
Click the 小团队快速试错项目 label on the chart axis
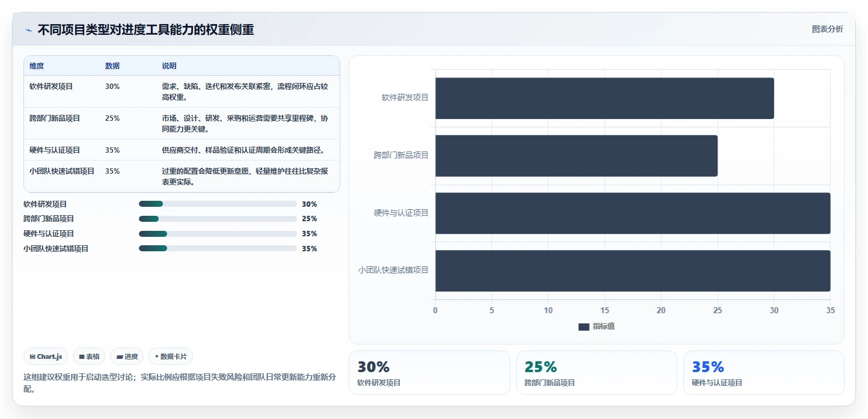point(393,271)
